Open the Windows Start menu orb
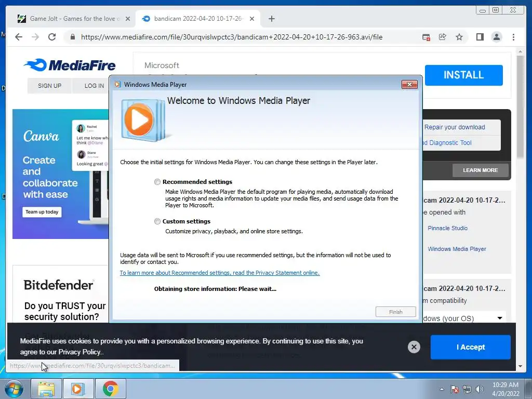The height and width of the screenshot is (399, 532). 14,389
